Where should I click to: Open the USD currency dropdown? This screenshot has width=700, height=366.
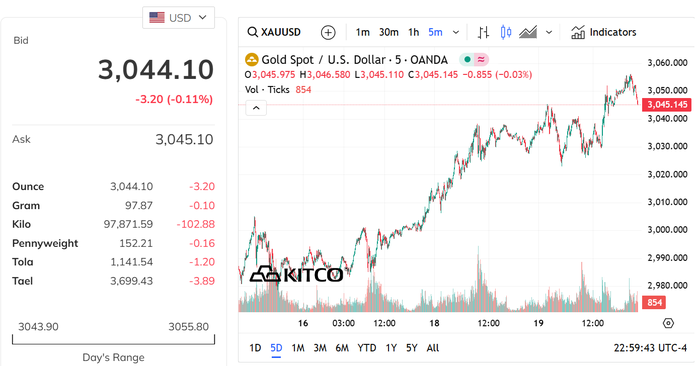point(179,18)
